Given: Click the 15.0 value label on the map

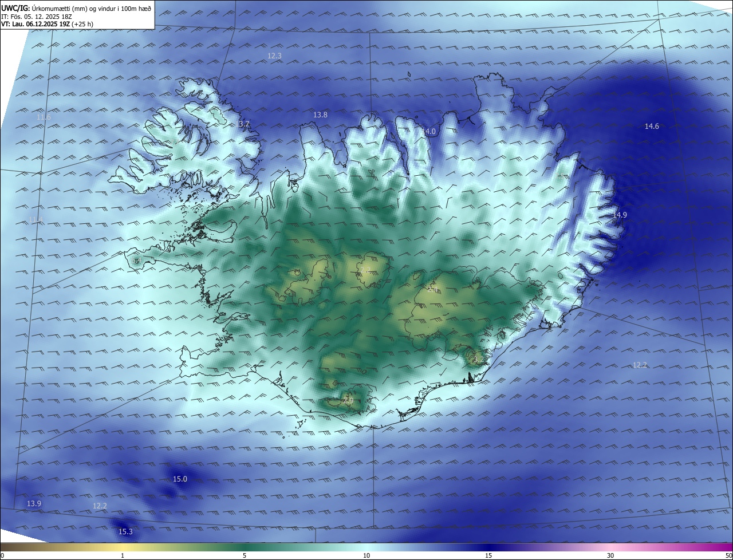Looking at the screenshot, I should click(180, 479).
